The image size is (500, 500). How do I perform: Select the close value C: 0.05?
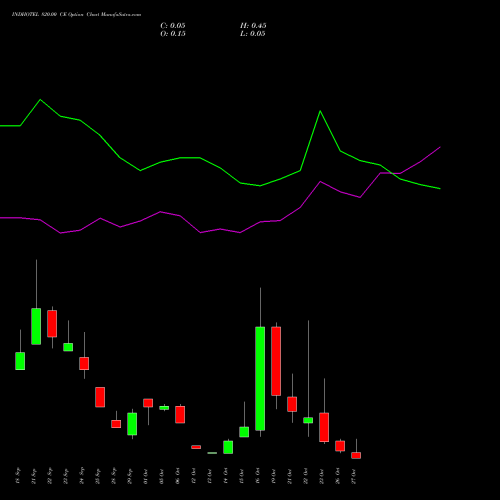tap(173, 26)
